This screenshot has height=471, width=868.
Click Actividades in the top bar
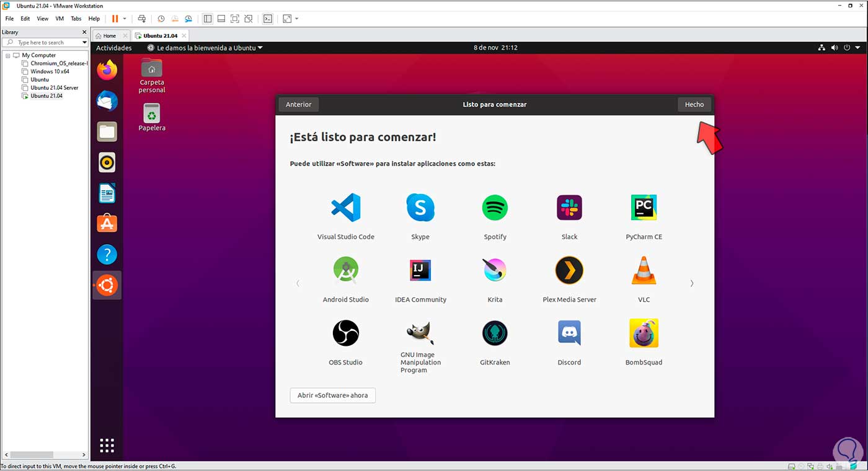(x=114, y=48)
